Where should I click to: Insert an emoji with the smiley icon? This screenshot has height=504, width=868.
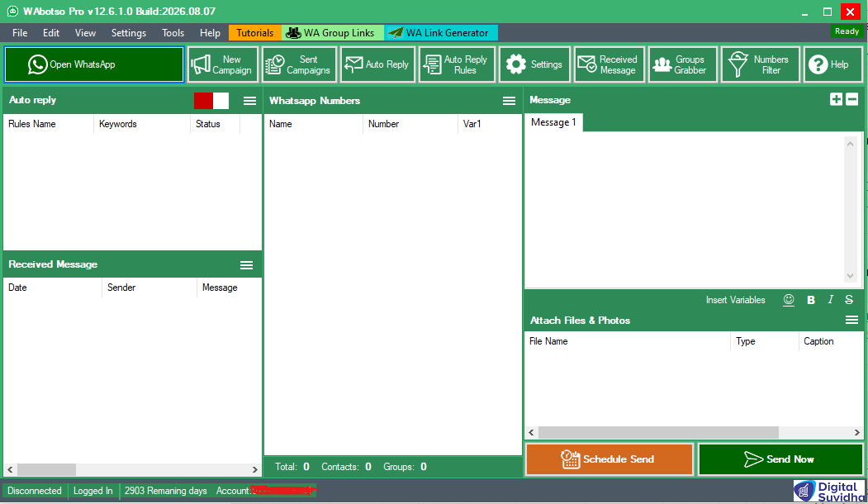tap(789, 300)
